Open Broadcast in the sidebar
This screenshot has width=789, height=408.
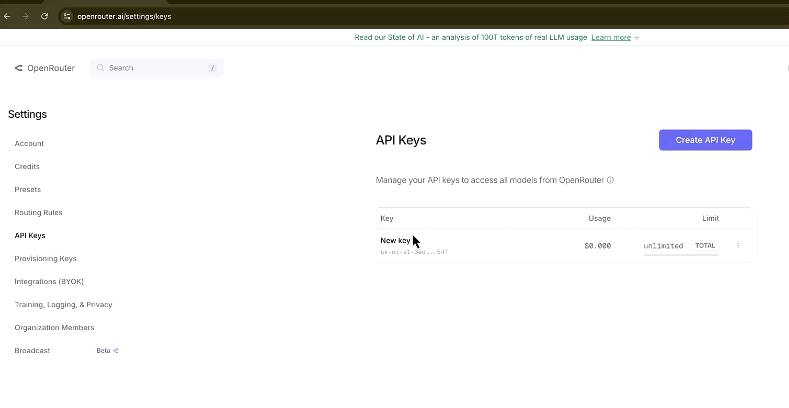tap(32, 351)
